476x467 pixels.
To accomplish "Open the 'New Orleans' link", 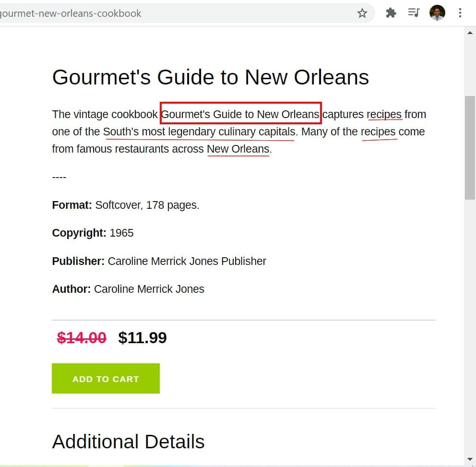I will [238, 149].
